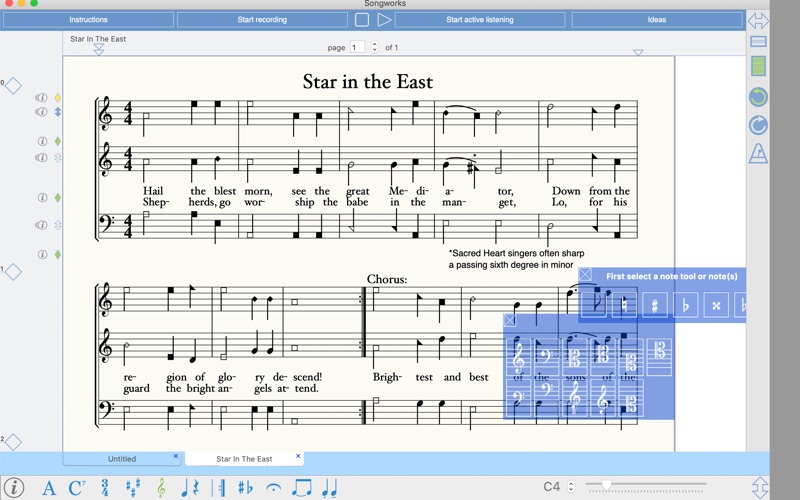Close the note tool accidental palette
Image resolution: width=800 pixels, height=500 pixels.
pos(585,275)
